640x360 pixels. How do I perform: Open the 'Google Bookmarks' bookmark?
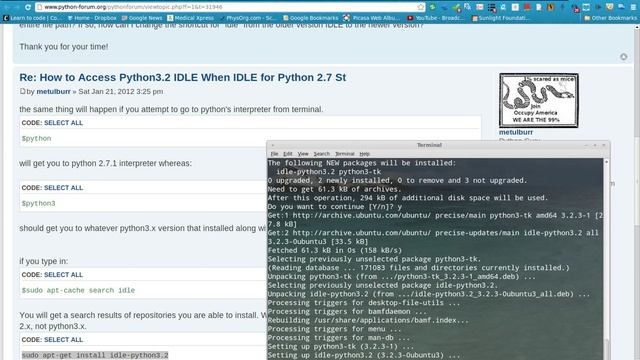coord(311,18)
